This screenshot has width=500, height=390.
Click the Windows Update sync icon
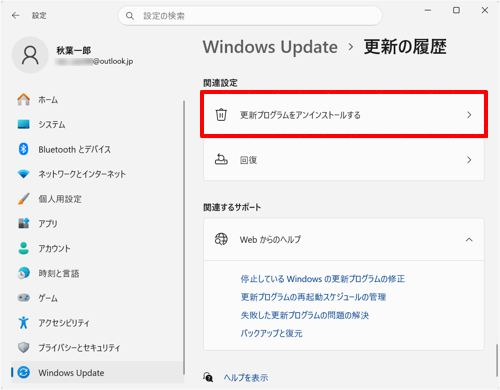23,372
